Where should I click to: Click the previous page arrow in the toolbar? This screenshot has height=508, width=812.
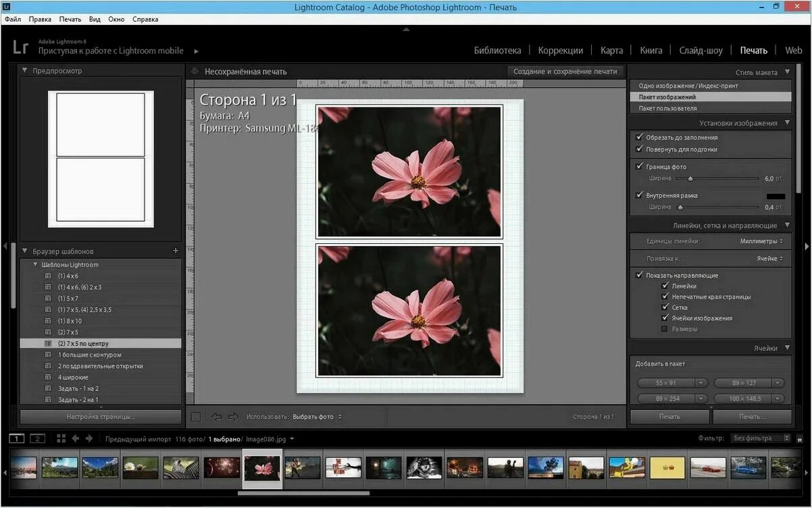pyautogui.click(x=216, y=417)
